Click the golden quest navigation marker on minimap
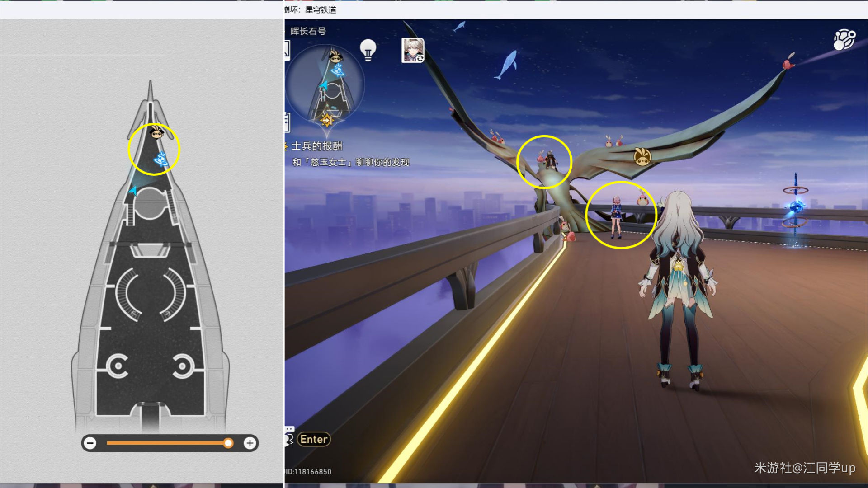 (x=327, y=120)
